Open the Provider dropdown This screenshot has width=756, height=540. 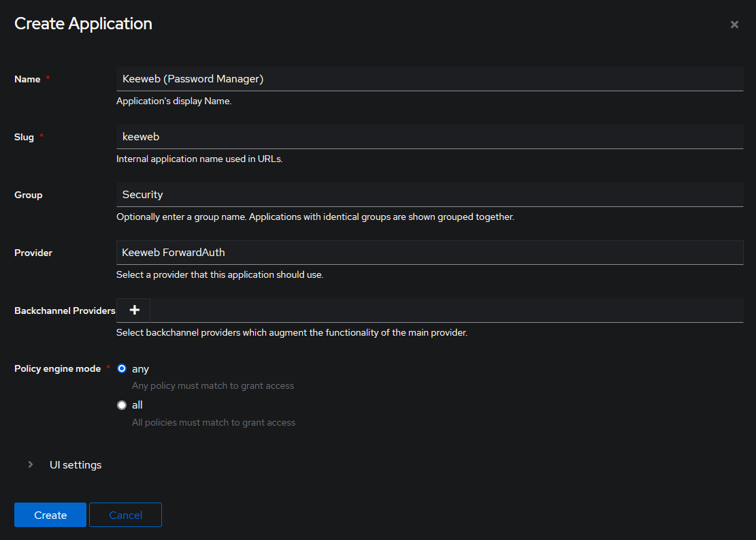pyautogui.click(x=429, y=253)
